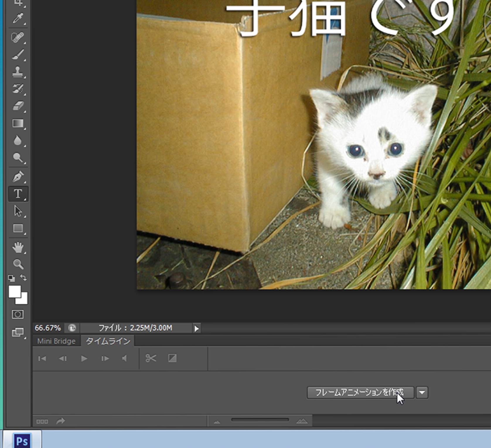Swap foreground and background colors

click(23, 277)
